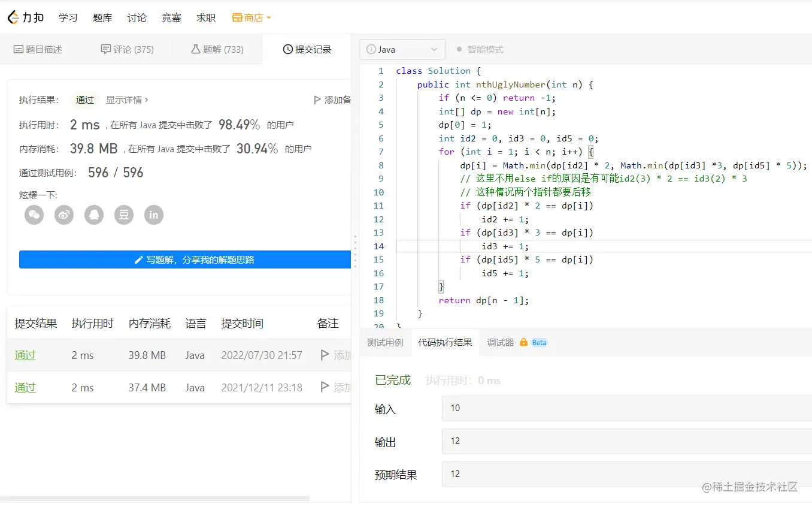Open the 题库 menu
Viewport: 812px width, 507px height.
coord(102,18)
